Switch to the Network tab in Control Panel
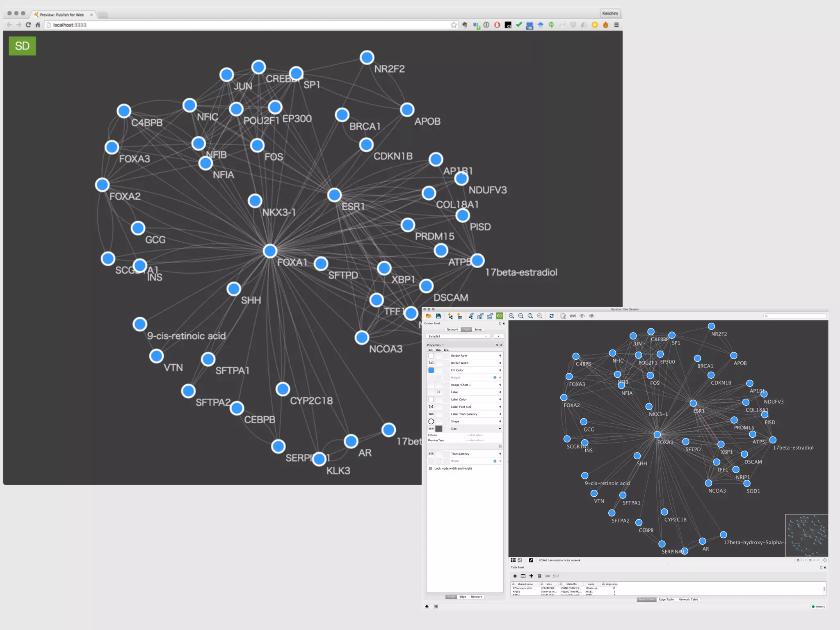The height and width of the screenshot is (630, 840). pyautogui.click(x=452, y=329)
